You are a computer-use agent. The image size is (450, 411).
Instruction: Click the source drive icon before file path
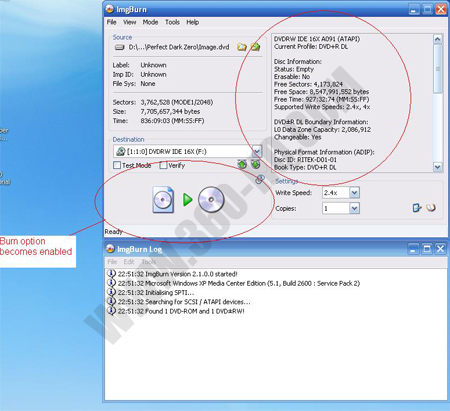(119, 47)
